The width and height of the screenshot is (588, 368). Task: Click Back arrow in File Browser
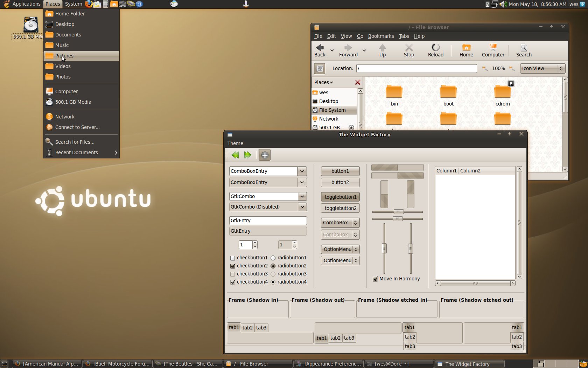point(320,50)
